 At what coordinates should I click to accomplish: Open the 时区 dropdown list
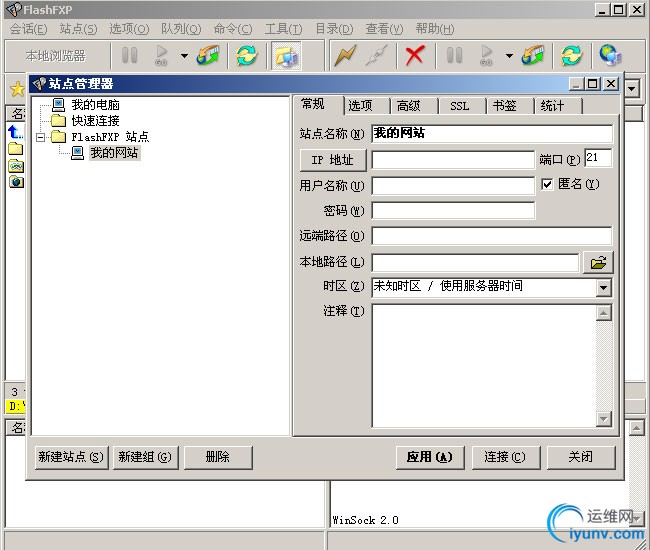point(604,287)
